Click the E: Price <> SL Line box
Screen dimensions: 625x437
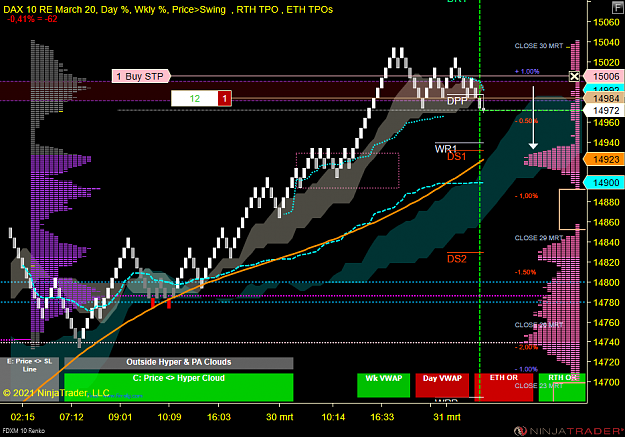pos(29,379)
